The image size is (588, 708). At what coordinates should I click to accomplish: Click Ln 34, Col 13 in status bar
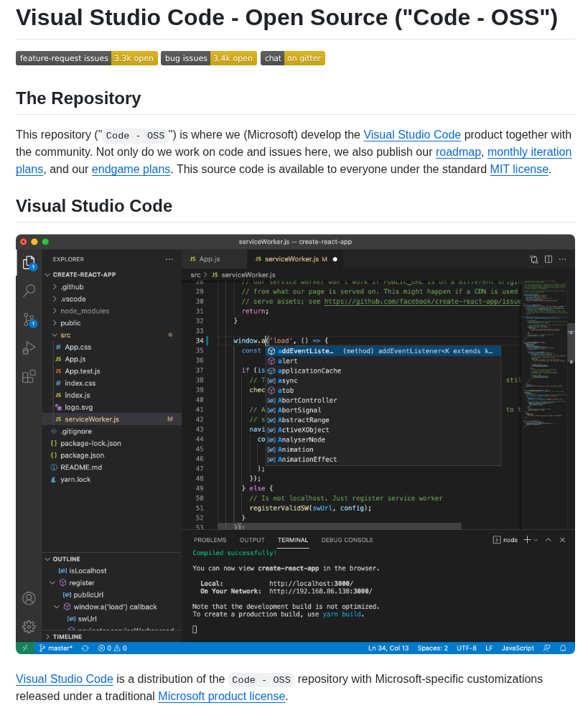388,648
